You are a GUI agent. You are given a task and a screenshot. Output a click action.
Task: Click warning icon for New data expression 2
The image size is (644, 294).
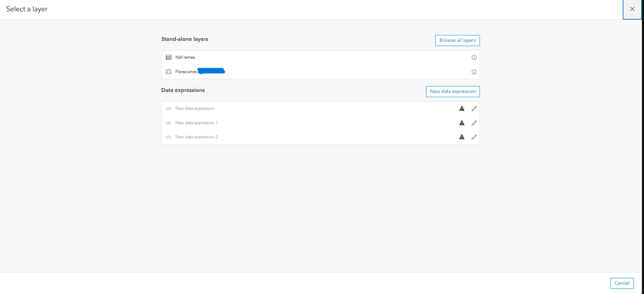point(461,137)
